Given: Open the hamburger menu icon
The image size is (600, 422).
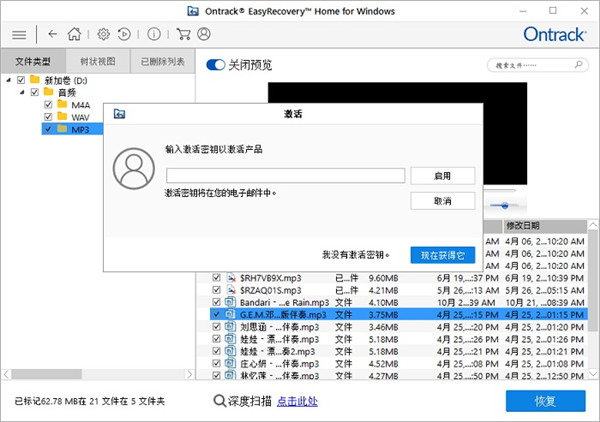Looking at the screenshot, I should pos(19,35).
